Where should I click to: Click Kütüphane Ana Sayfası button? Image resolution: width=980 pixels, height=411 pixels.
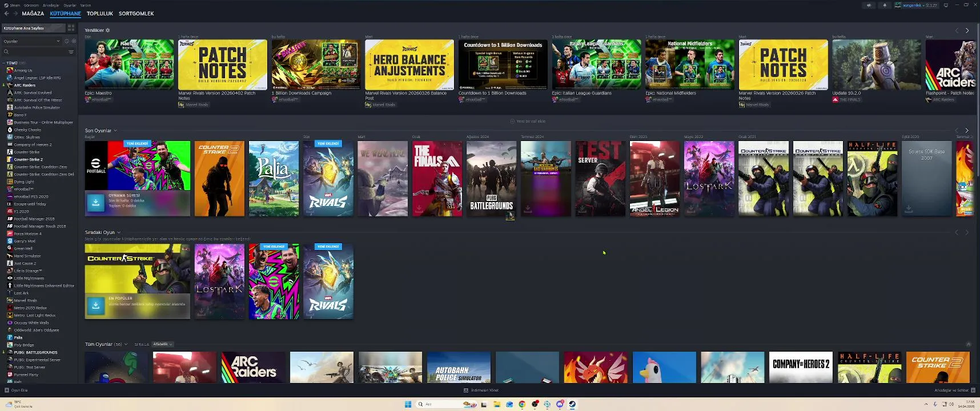point(33,28)
